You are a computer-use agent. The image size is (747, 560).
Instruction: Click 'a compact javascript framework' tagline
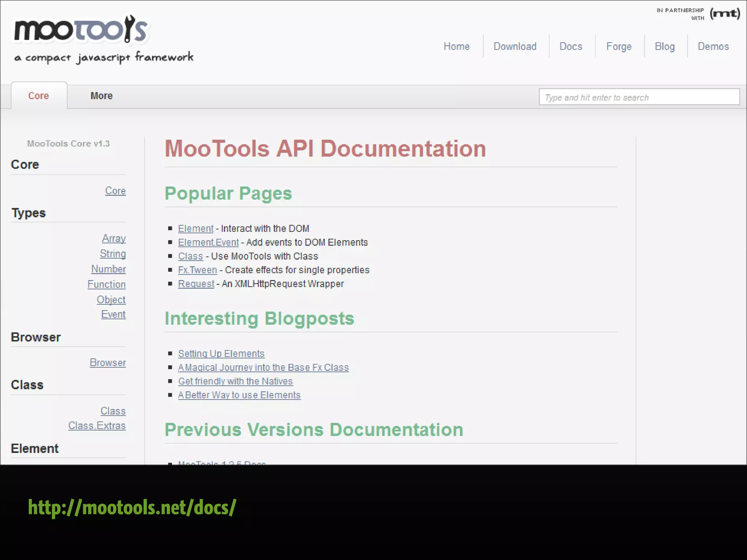[104, 58]
